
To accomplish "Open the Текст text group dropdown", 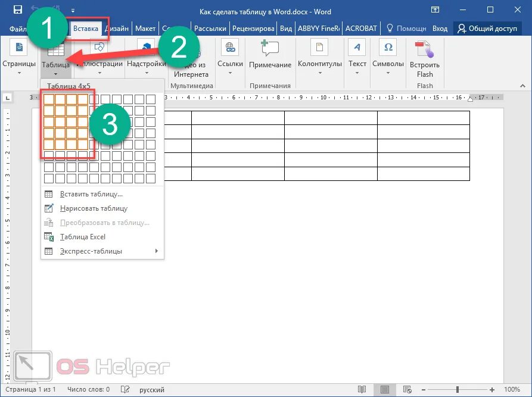I will [x=357, y=58].
